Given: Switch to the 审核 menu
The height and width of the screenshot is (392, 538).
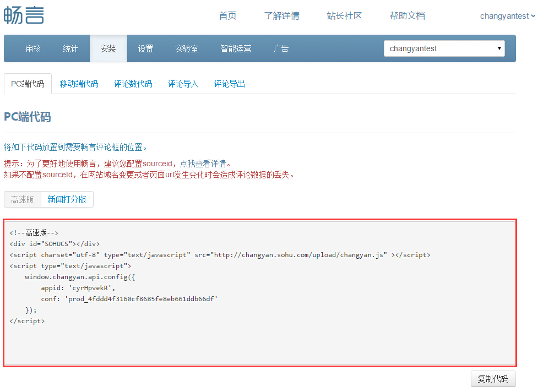Looking at the screenshot, I should click(x=33, y=48).
